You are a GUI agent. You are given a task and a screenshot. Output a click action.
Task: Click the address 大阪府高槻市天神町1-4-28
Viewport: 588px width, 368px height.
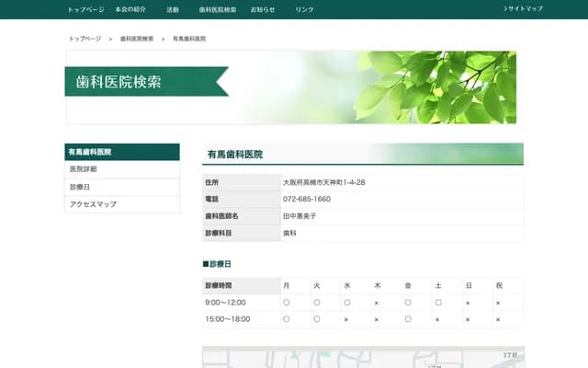coord(323,182)
